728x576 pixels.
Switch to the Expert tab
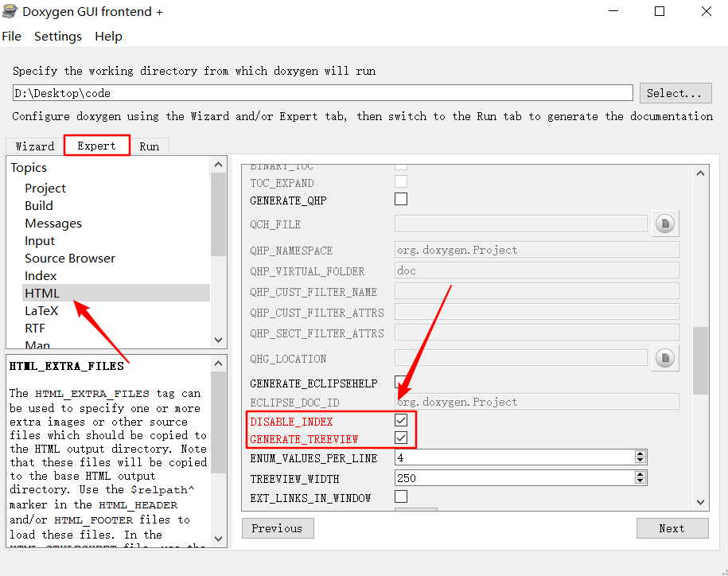point(96,146)
